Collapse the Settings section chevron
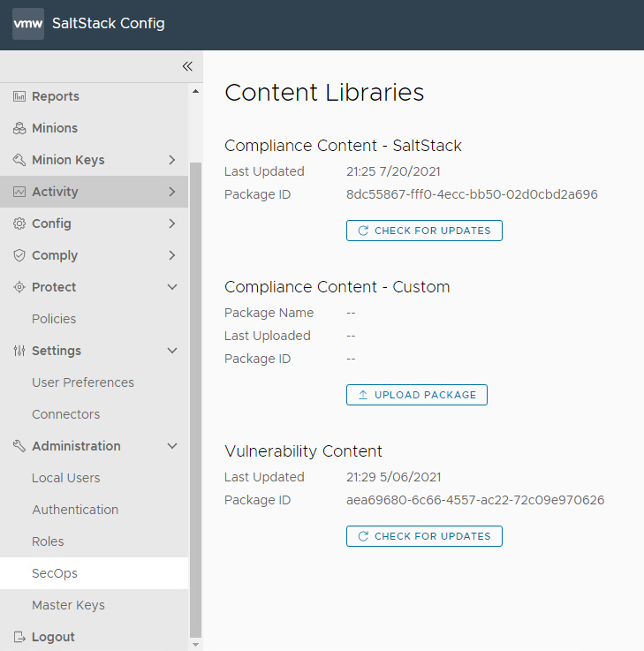The height and width of the screenshot is (651, 644). pos(172,351)
